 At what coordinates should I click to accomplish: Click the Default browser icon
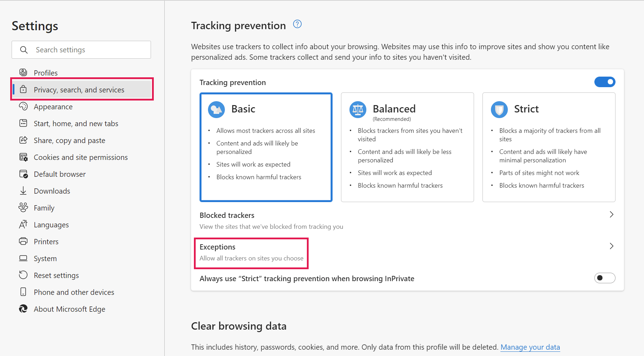[23, 174]
